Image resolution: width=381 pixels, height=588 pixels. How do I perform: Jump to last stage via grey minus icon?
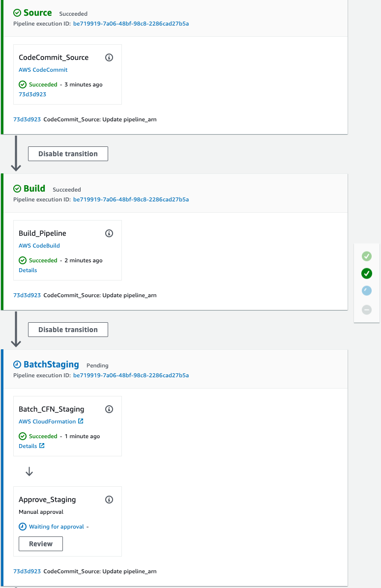367,310
